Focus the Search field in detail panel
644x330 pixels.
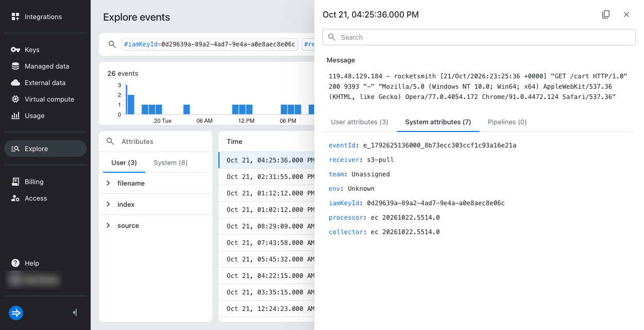(479, 37)
